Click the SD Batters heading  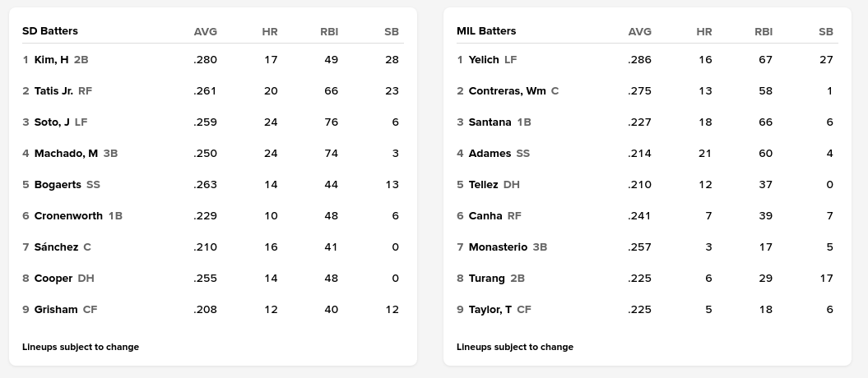point(49,31)
